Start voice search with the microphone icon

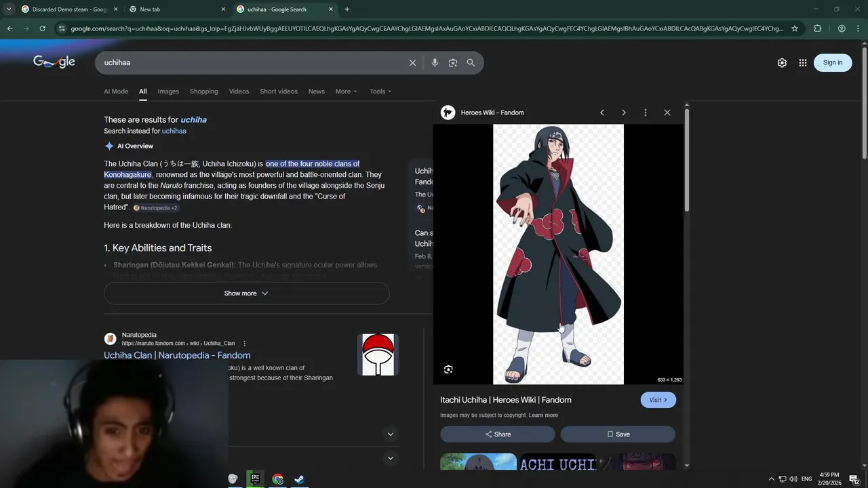(x=435, y=62)
